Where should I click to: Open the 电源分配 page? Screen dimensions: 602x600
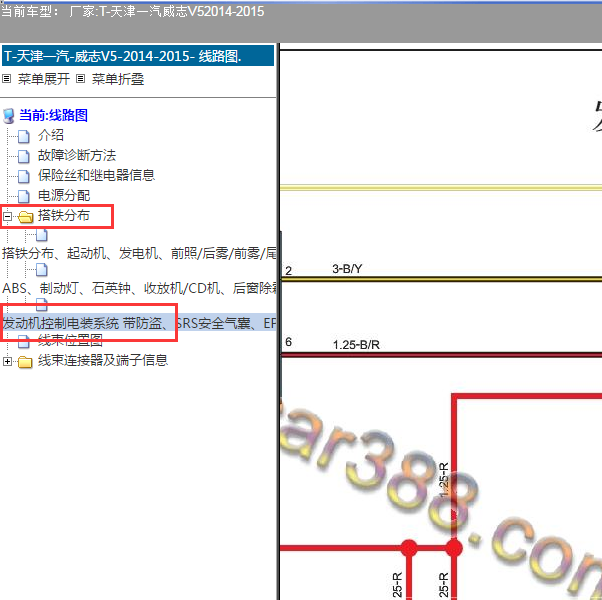(64, 195)
